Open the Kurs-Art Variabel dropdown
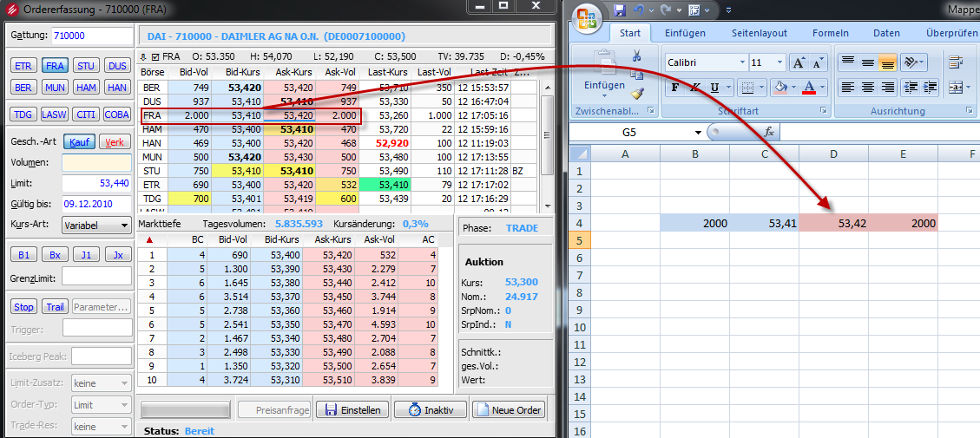Viewport: 980px width, 438px height. pos(97,226)
